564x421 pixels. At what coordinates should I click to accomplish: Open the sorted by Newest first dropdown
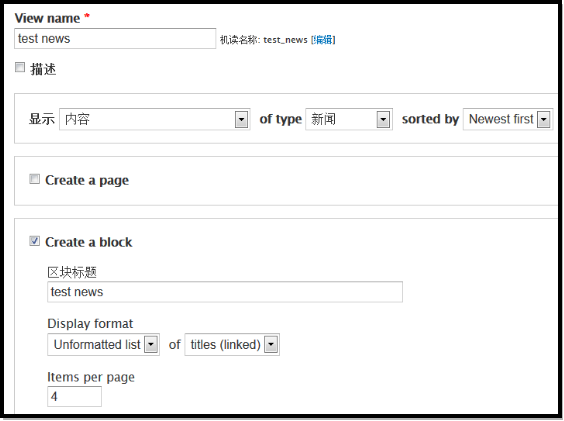[508, 119]
